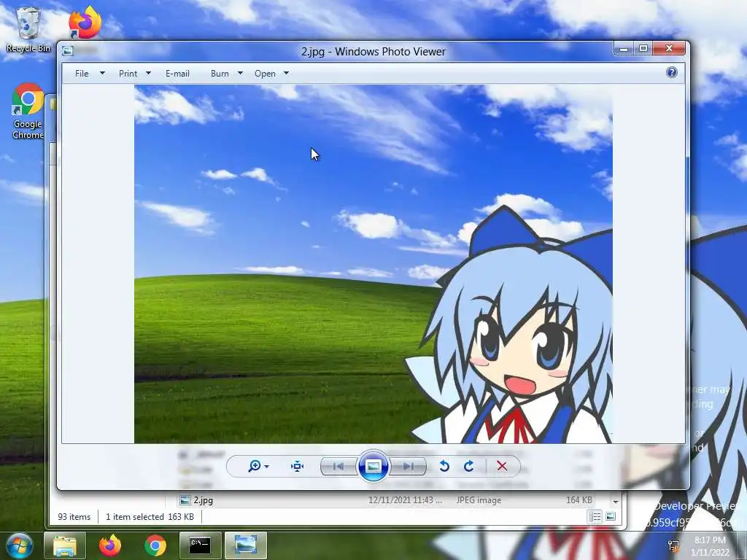Click the 93 items status text

74,517
